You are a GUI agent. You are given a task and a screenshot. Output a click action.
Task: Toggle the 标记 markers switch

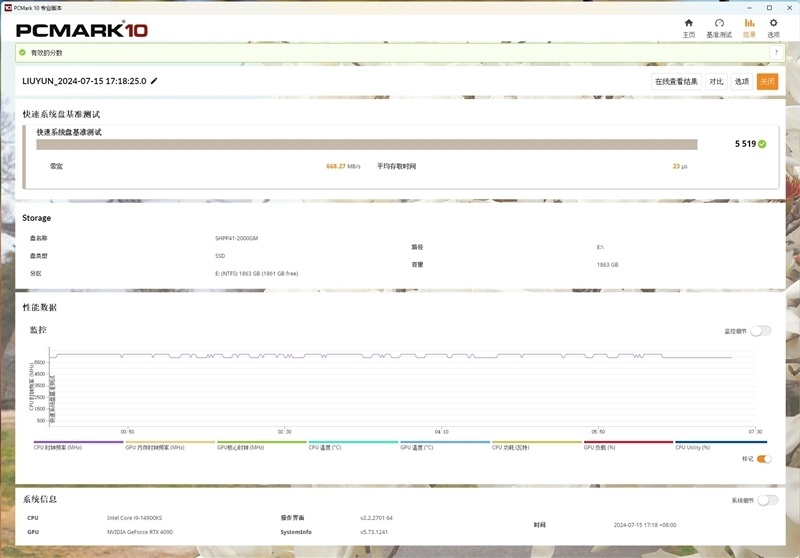764,459
